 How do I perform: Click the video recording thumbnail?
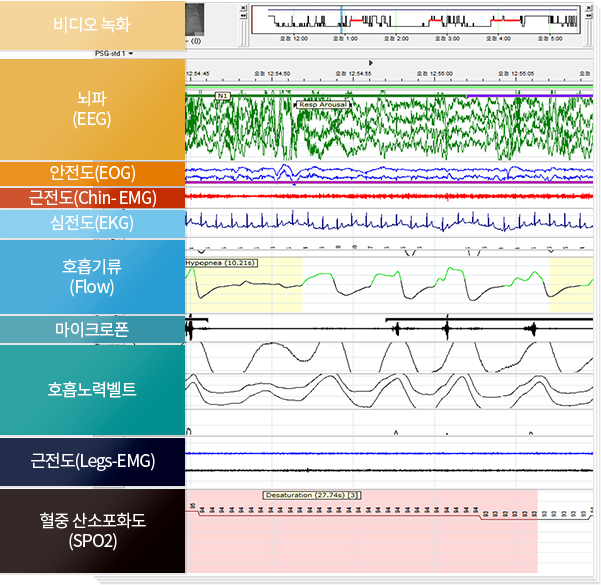195,20
